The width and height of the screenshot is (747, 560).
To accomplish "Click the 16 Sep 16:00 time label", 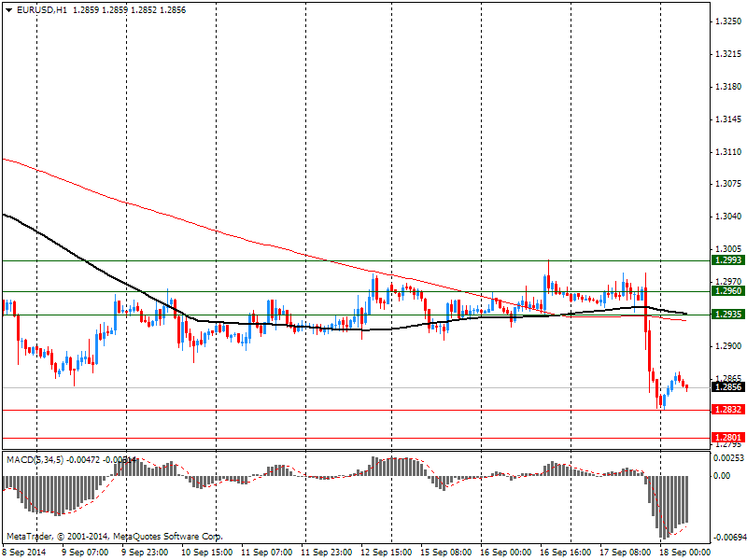I will pos(566,553).
